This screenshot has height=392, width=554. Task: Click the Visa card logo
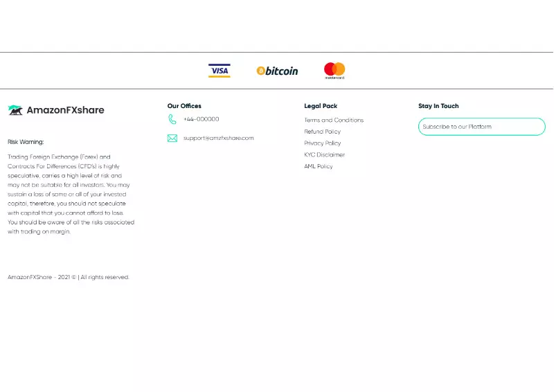click(x=220, y=71)
